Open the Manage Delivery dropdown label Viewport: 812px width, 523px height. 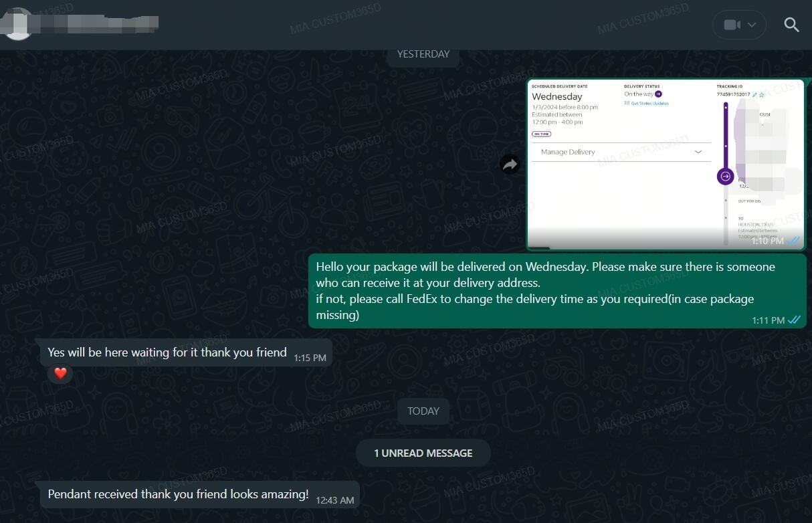568,152
